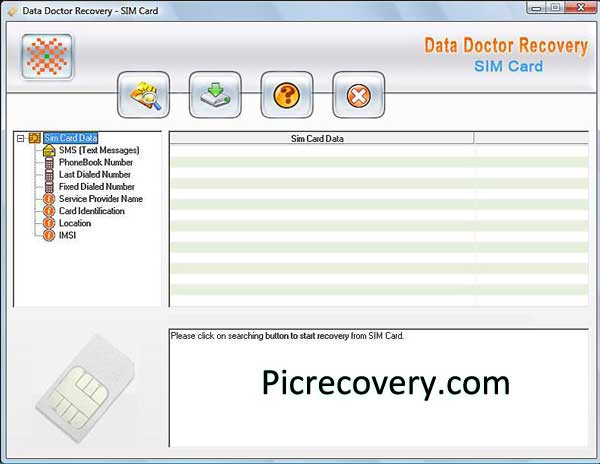Select PhoneBook Number in the tree
Screen dimensions: 600x464
pos(96,162)
